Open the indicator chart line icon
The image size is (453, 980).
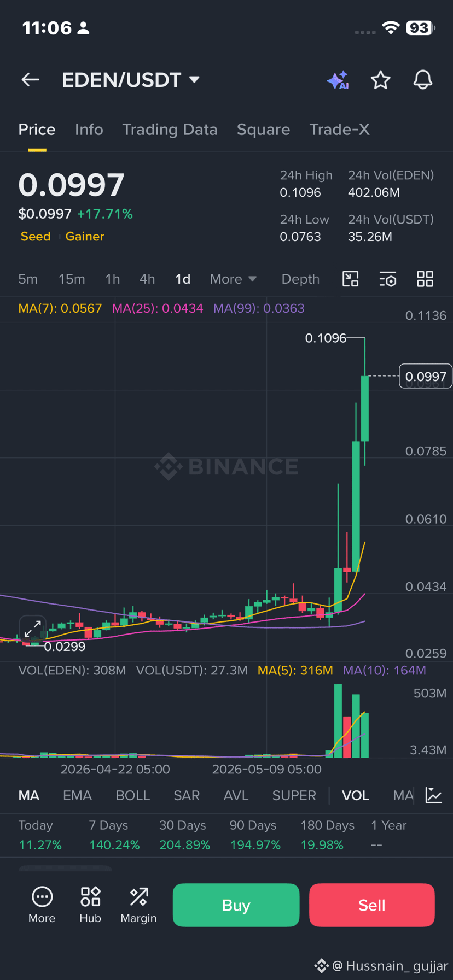434,795
